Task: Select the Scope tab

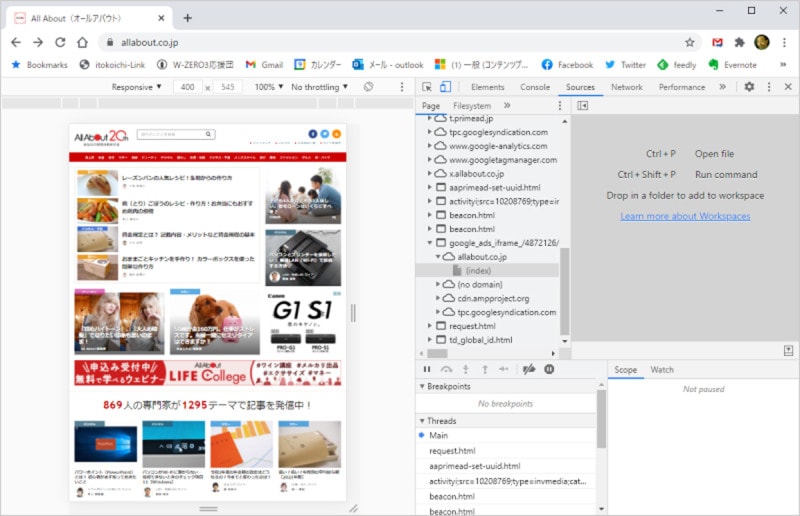Action: click(x=626, y=370)
